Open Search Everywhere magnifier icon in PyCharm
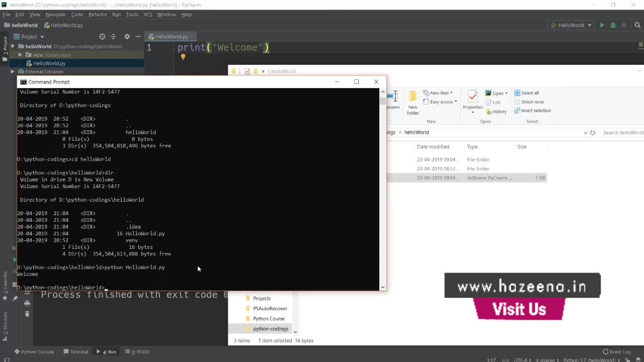The height and width of the screenshot is (362, 644). point(637,25)
